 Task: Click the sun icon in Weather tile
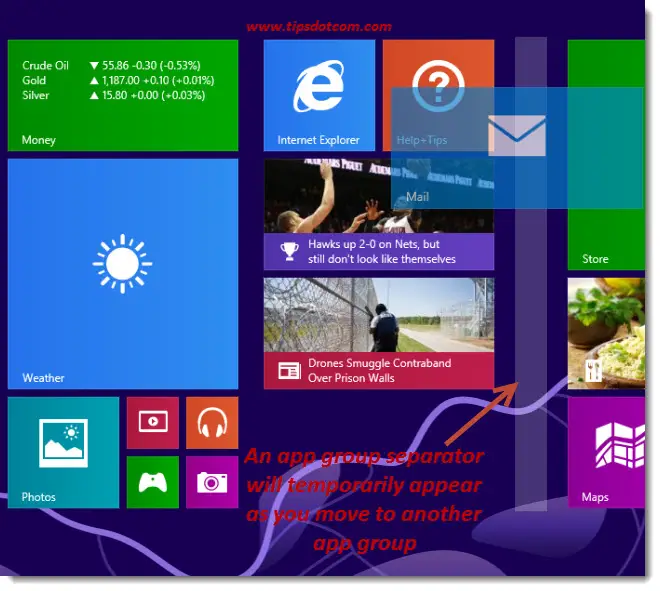122,264
